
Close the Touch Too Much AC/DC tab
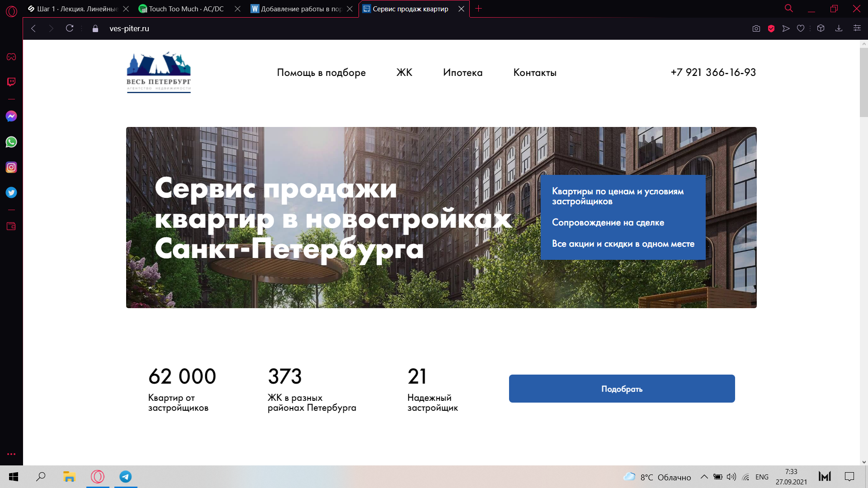click(x=237, y=9)
